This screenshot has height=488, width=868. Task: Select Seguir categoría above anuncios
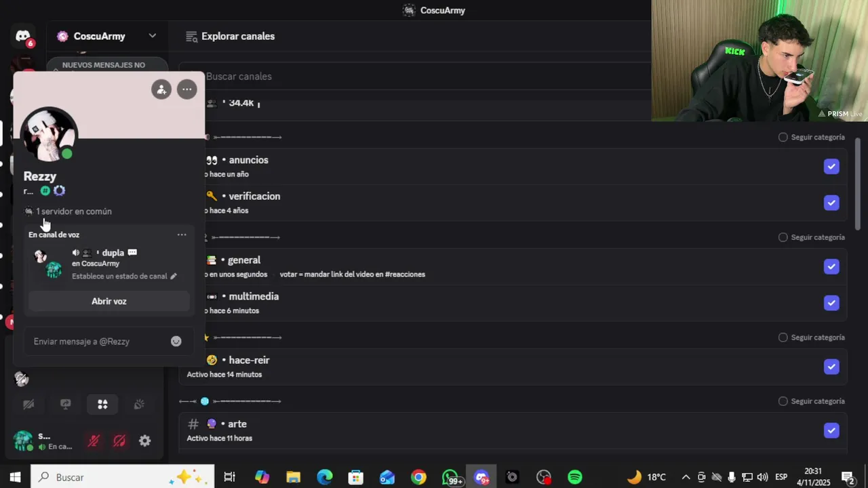(x=812, y=137)
